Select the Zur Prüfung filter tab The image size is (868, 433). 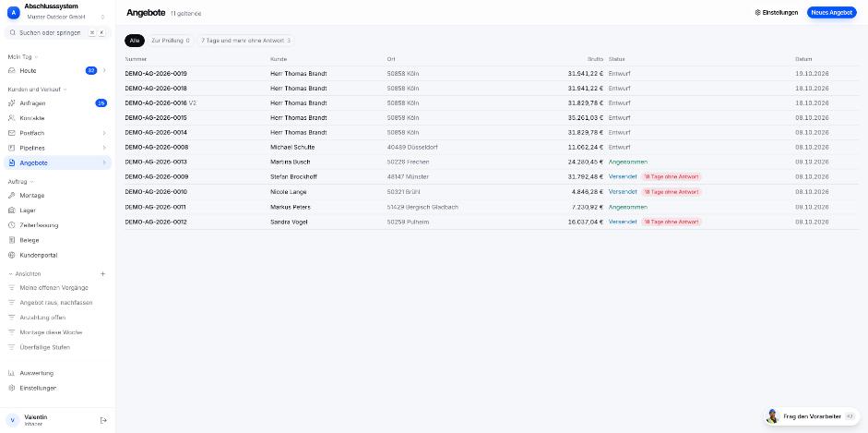(x=171, y=41)
